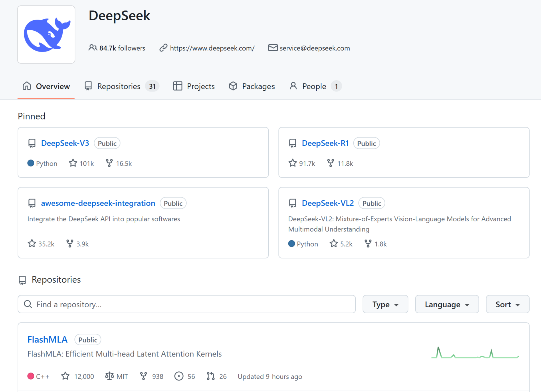This screenshot has height=392, width=541.
Task: Open the awesome-deepseek-integration repository
Action: (98, 203)
